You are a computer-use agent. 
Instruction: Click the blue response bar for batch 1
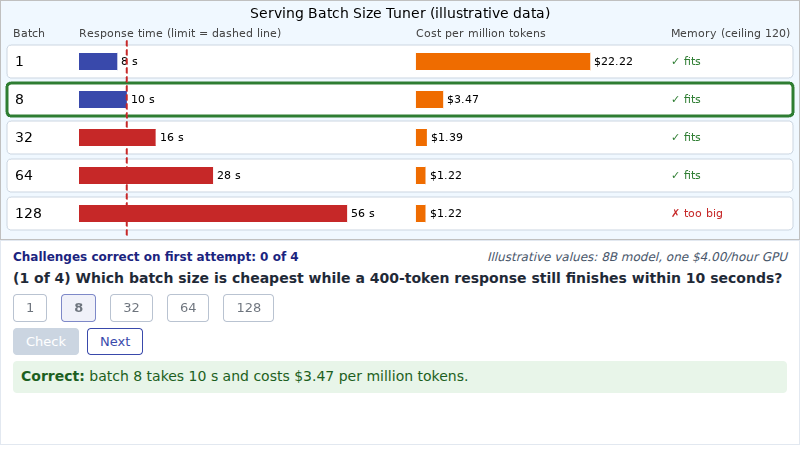(x=98, y=61)
